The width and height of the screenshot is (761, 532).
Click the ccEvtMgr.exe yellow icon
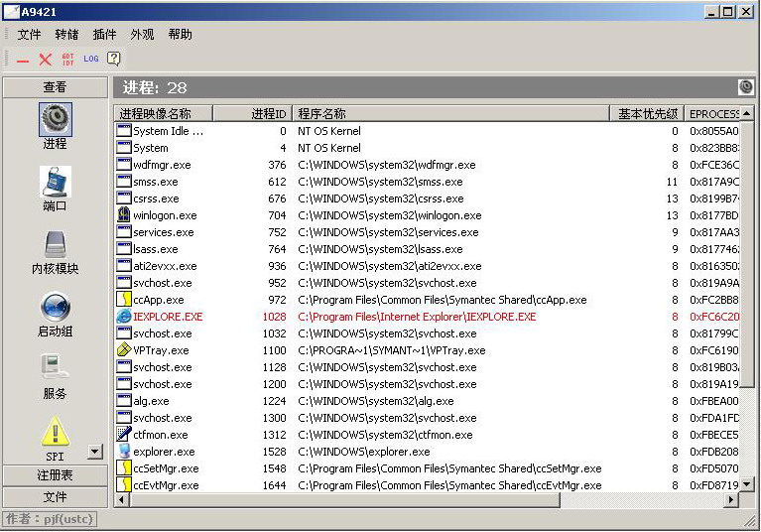(124, 485)
